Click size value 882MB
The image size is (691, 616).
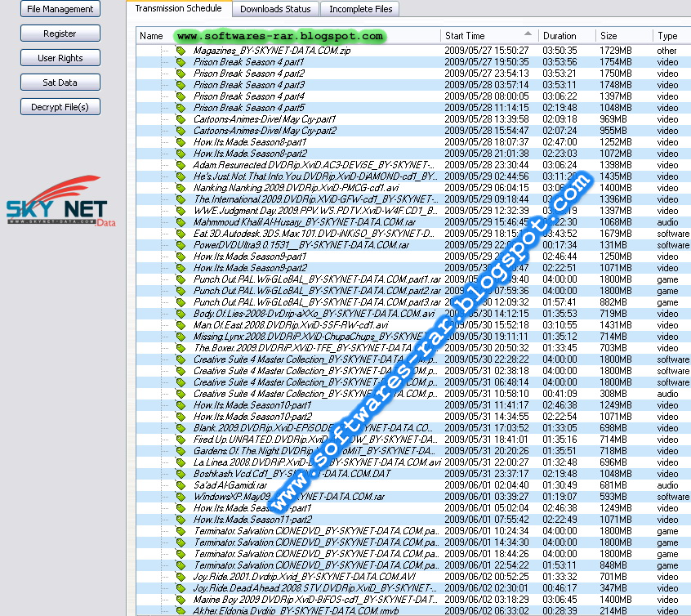[613, 302]
